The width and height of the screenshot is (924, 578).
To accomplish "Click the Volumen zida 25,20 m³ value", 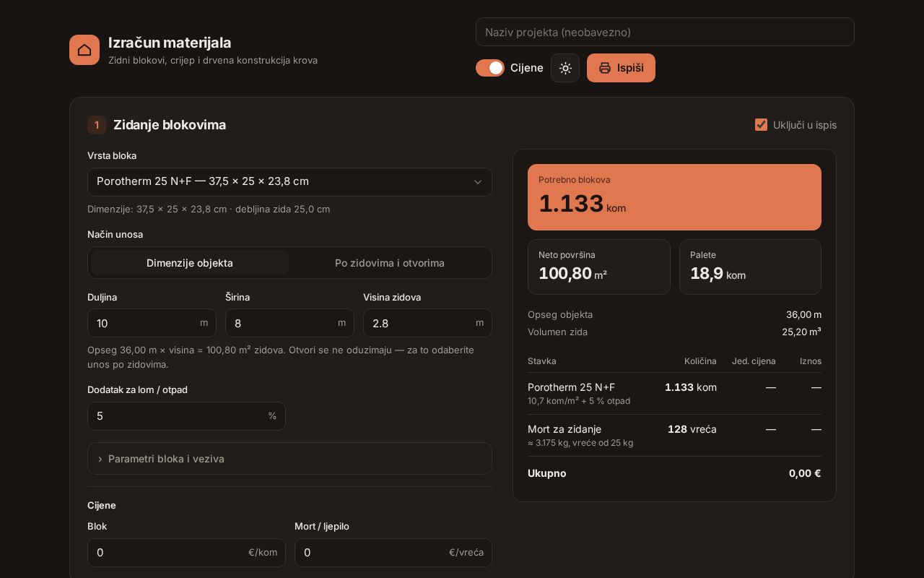I will pyautogui.click(x=801, y=332).
